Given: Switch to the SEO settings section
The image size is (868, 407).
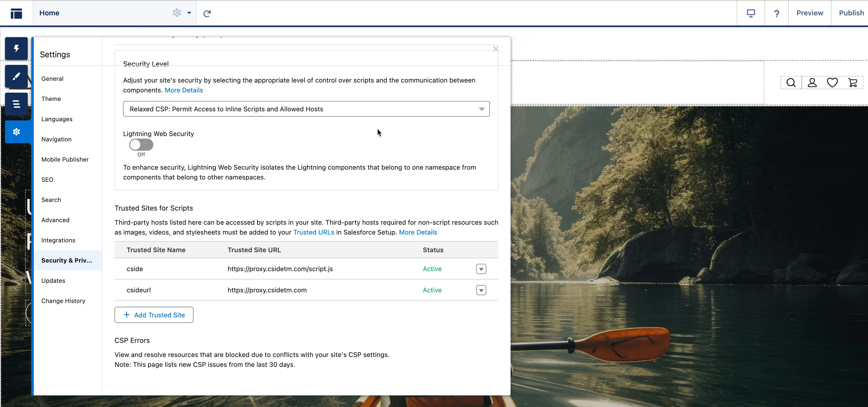Looking at the screenshot, I should [x=47, y=180].
